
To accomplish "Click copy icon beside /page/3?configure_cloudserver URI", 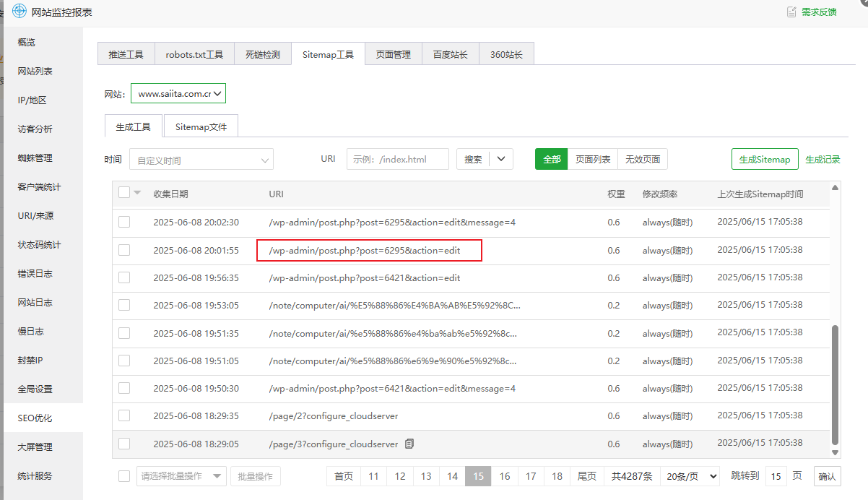I will click(x=409, y=444).
